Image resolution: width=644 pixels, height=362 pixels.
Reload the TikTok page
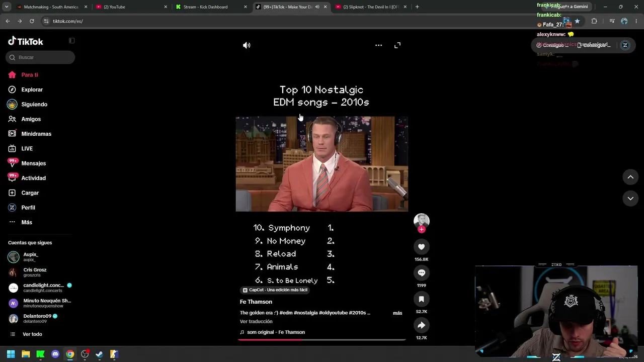pyautogui.click(x=32, y=21)
